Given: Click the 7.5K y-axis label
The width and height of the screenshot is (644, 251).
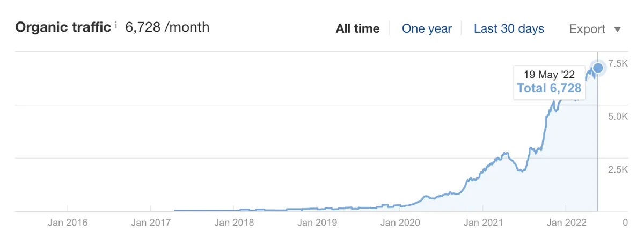Looking at the screenshot, I should coord(618,64).
